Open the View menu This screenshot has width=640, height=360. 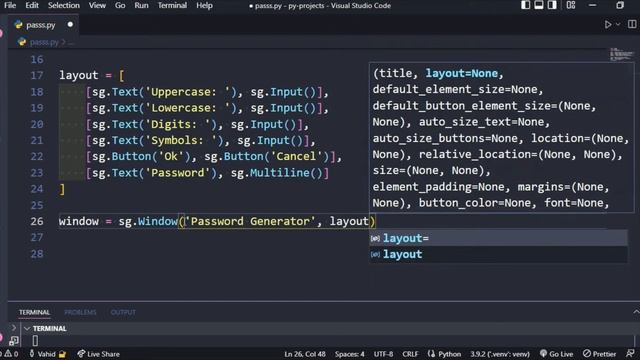point(97,6)
